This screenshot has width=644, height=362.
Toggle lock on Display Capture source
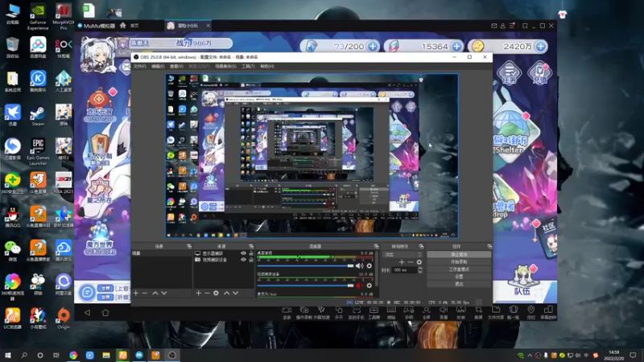[x=251, y=253]
